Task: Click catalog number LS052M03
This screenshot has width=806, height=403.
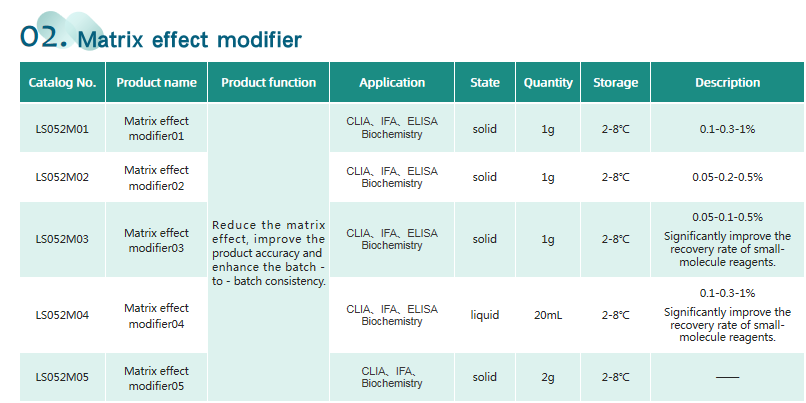Action: pyautogui.click(x=62, y=239)
